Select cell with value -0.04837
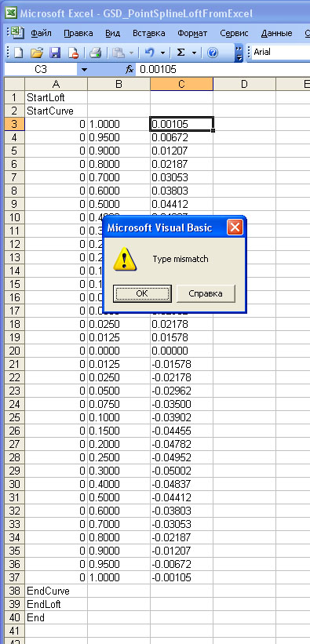The image size is (310, 644). coord(182,484)
